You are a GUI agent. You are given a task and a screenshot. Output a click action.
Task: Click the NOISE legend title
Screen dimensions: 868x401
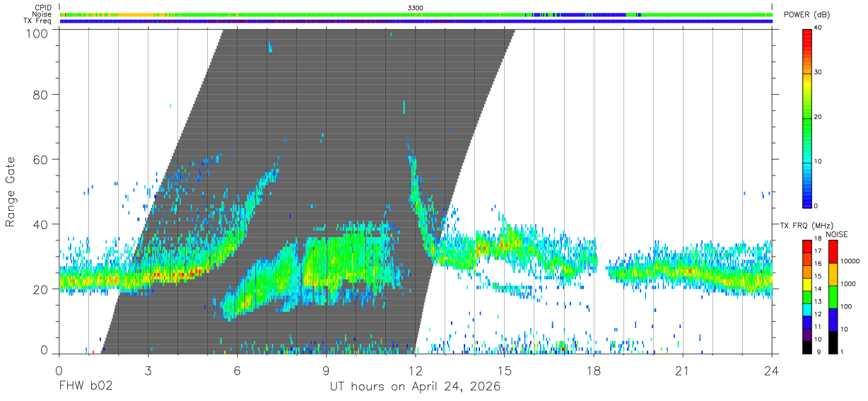pos(835,234)
